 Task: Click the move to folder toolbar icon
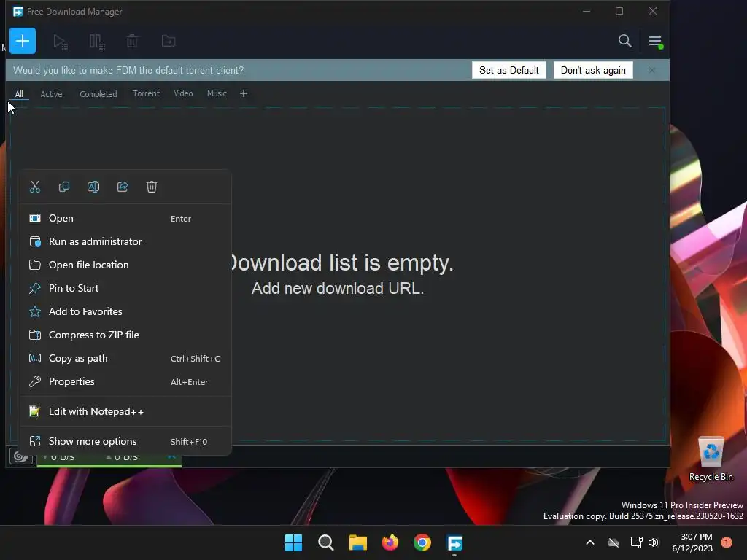pos(169,42)
